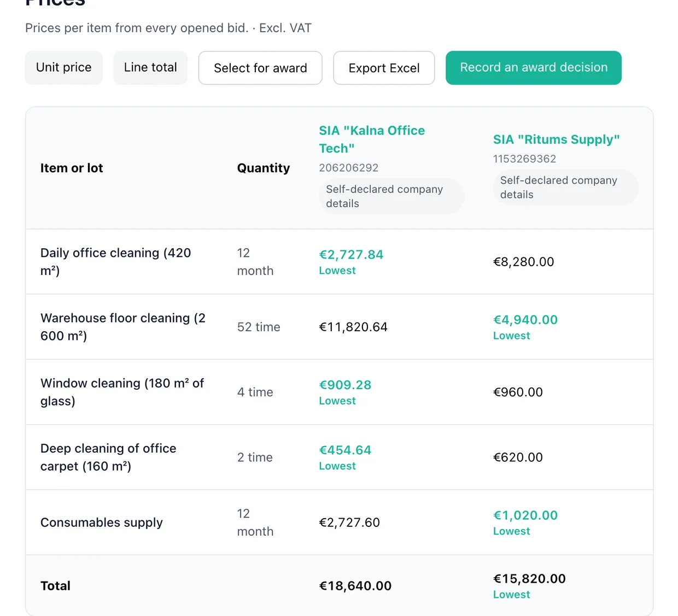Screen dimensions: 678x616
Task: Click Kalna Office Tech self-declared details badge
Action: 391,196
